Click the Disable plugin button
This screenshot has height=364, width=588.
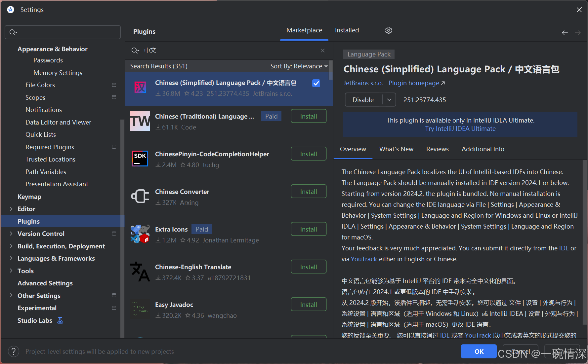[x=363, y=100]
